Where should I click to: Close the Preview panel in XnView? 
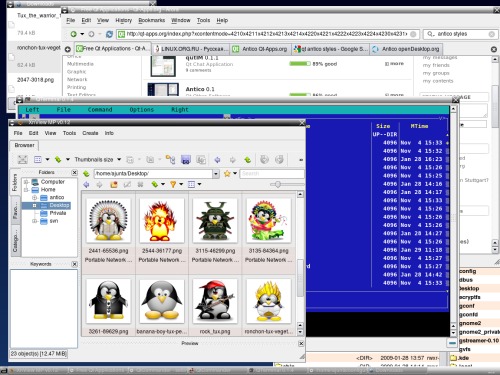[301, 343]
